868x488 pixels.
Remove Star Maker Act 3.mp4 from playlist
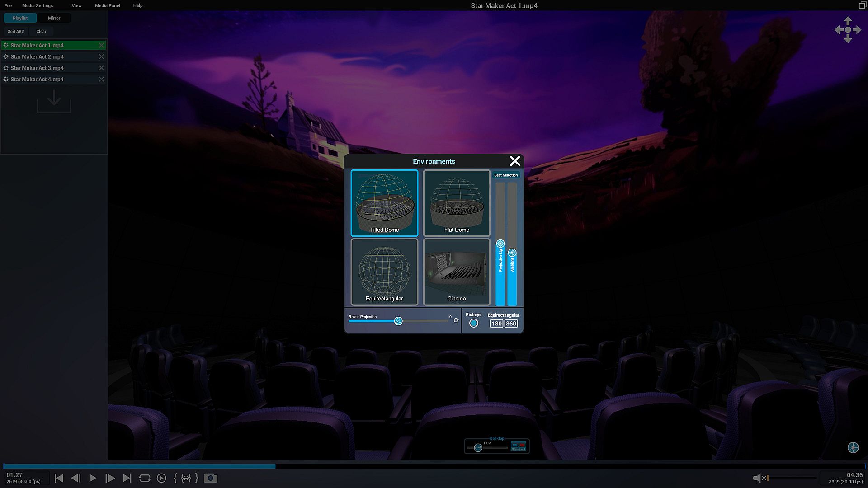[x=101, y=68]
